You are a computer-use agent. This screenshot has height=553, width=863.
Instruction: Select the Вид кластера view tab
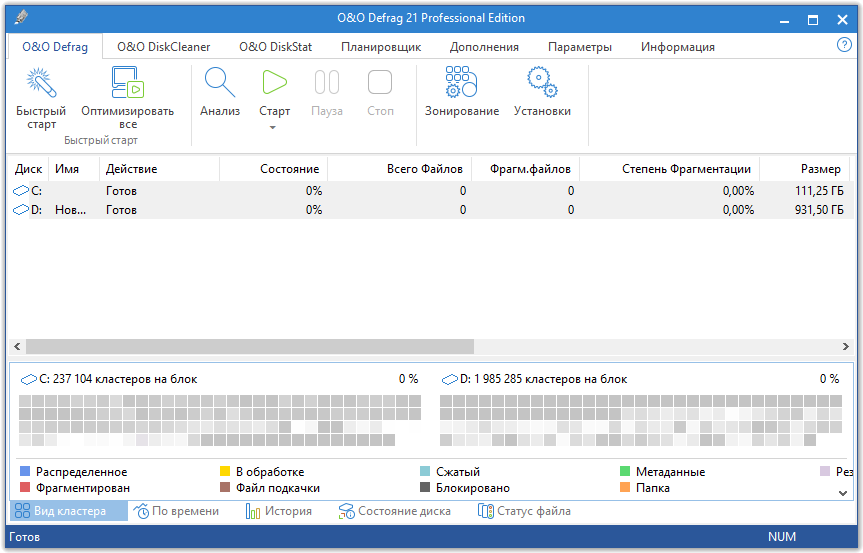tap(69, 511)
